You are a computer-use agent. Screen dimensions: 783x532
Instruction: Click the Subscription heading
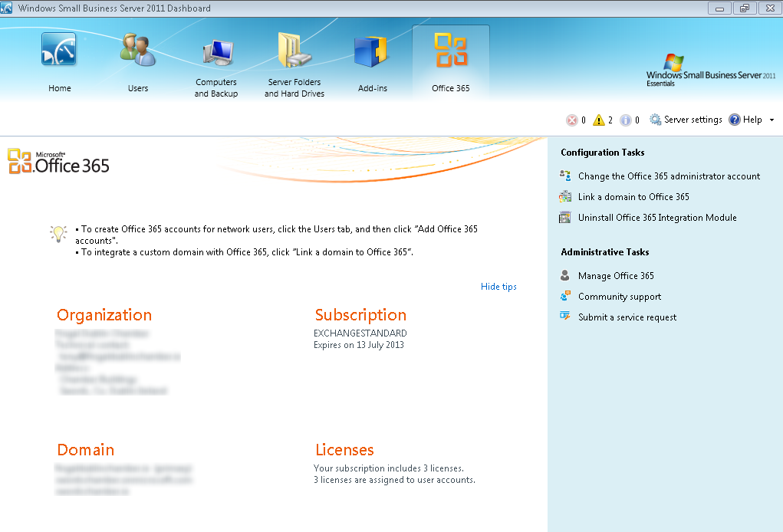(360, 315)
